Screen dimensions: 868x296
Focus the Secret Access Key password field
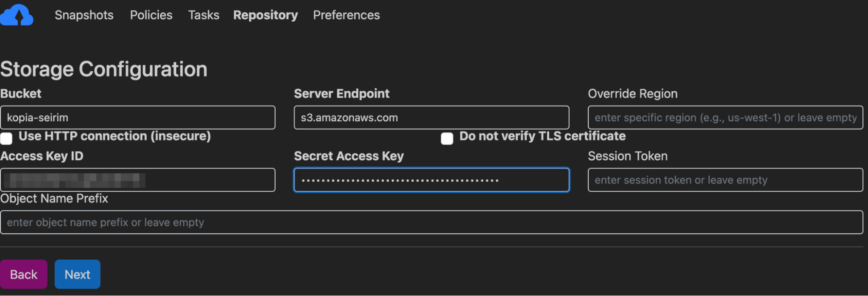pos(431,180)
